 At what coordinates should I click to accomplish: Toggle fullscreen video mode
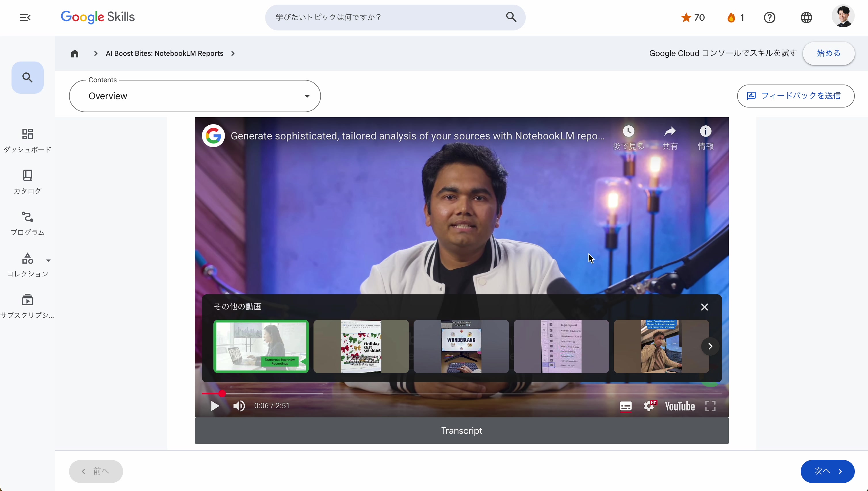coord(710,406)
